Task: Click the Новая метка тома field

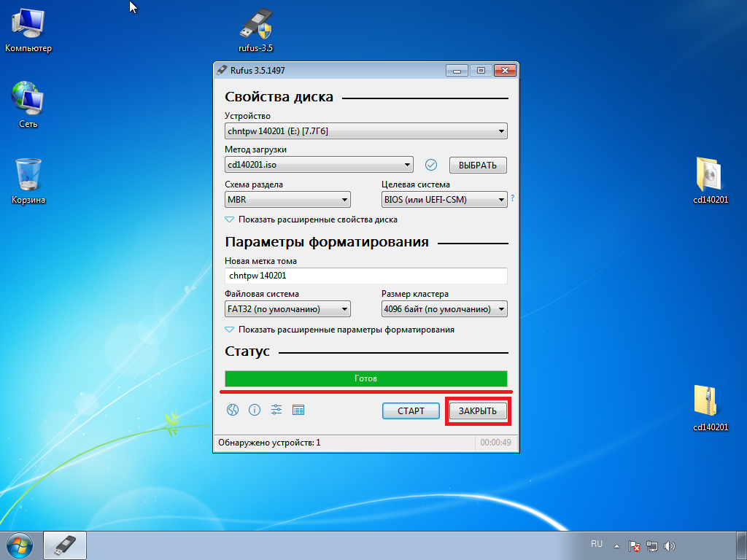Action: (x=366, y=276)
